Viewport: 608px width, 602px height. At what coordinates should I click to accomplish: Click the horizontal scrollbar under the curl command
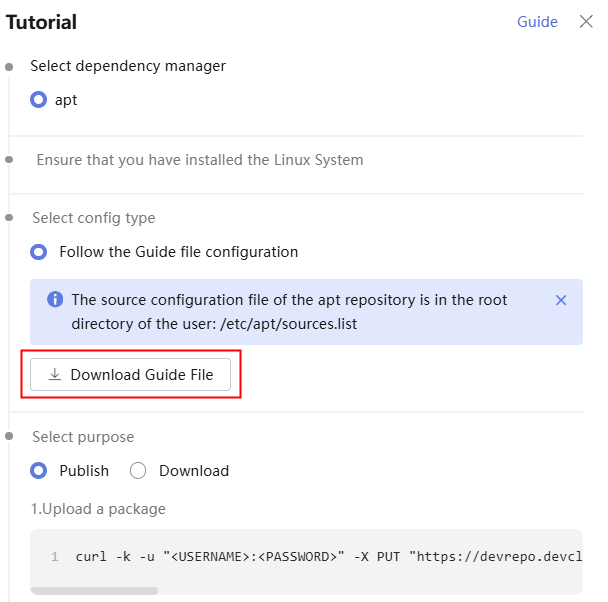[x=94, y=591]
